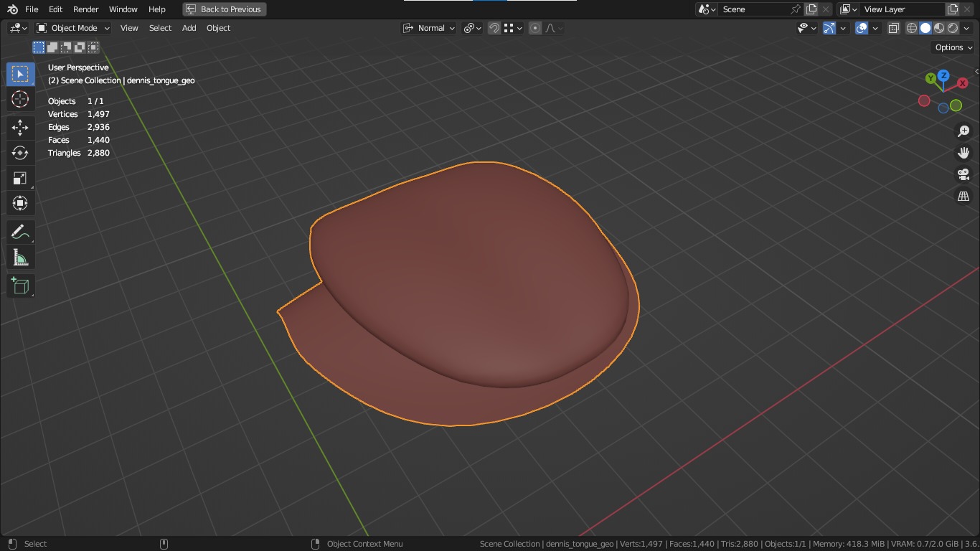Click the Scene name field
This screenshot has width=980, height=551.
pos(753,9)
